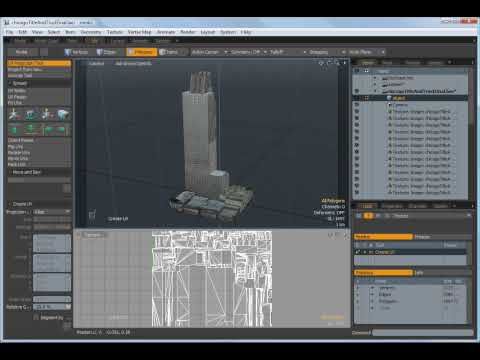
Task: Click the Flip UVs command
Action: (x=39, y=146)
